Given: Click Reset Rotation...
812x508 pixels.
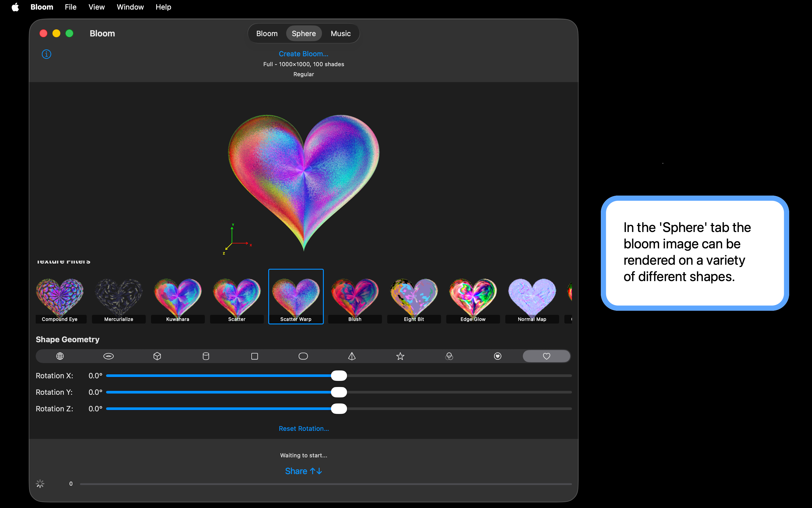Looking at the screenshot, I should (x=304, y=429).
